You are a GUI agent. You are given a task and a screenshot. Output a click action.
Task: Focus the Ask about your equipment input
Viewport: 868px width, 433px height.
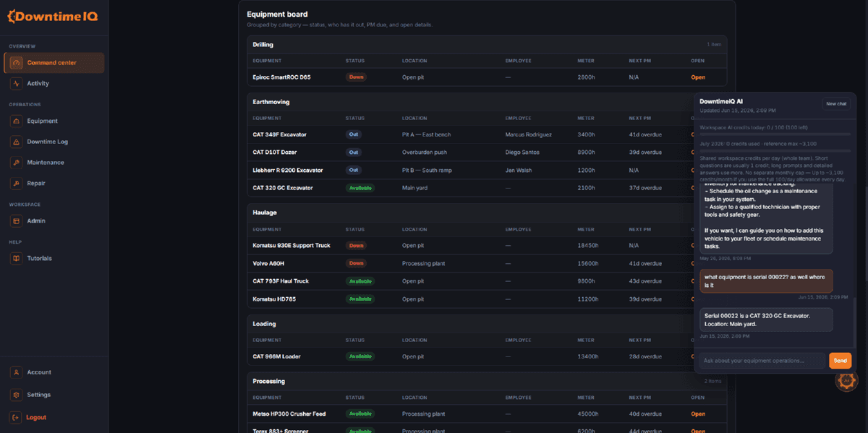(762, 360)
